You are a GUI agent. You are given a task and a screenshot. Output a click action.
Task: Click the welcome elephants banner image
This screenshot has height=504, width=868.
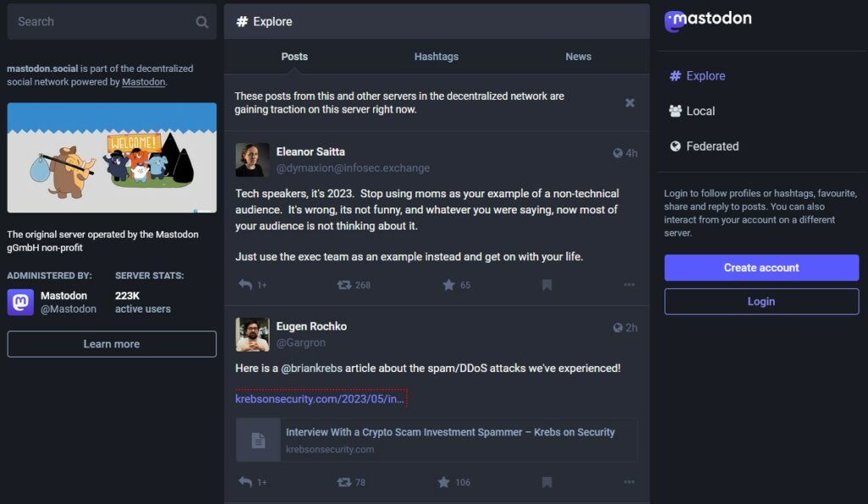click(111, 158)
